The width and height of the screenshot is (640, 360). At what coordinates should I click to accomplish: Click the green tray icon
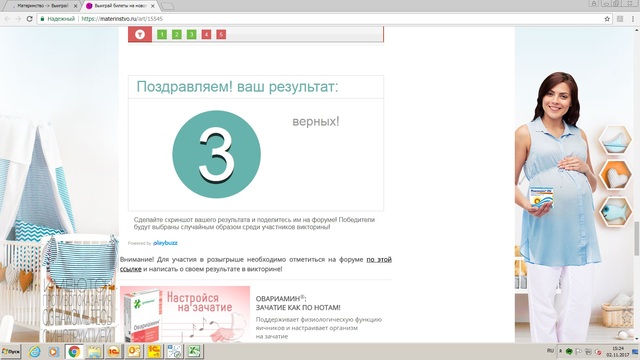(569, 352)
